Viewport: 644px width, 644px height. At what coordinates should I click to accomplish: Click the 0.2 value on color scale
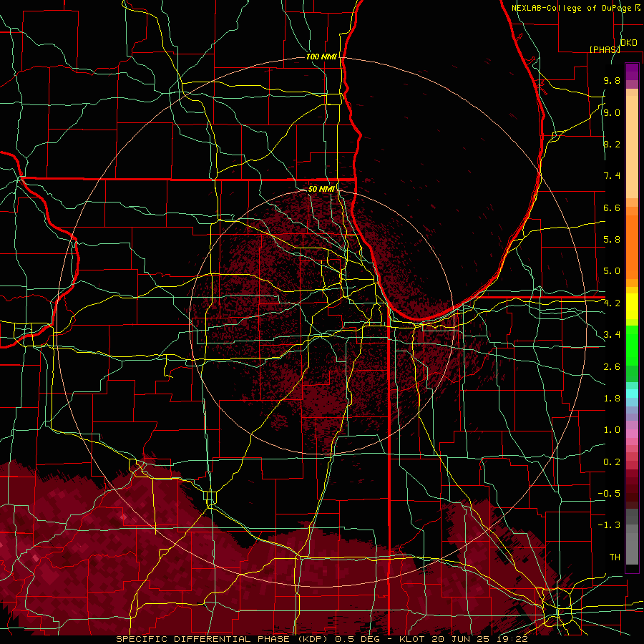(x=612, y=462)
